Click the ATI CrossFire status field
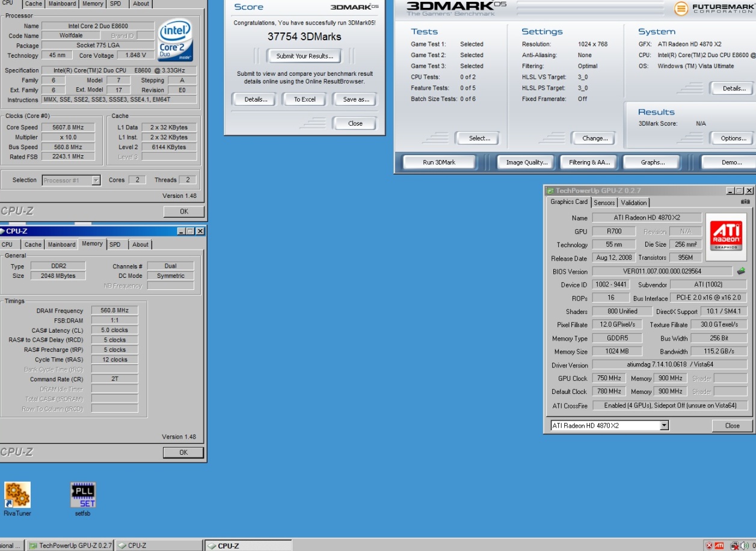Screen dimensions: 756x551 click(669, 405)
